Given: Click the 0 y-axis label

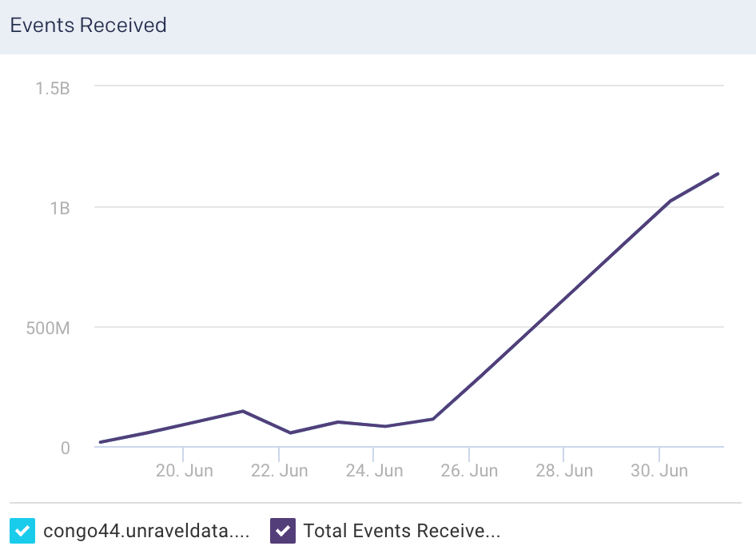Looking at the screenshot, I should click(65, 448).
